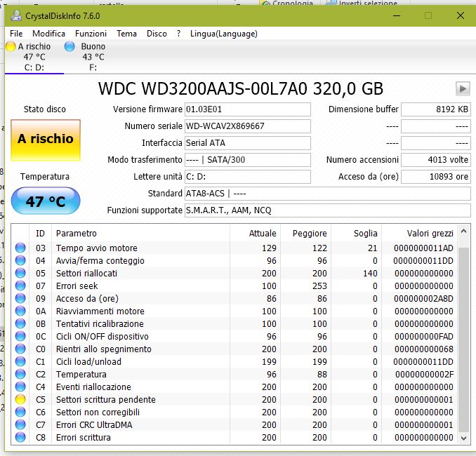Click raw value 000000000FAD

423,336
